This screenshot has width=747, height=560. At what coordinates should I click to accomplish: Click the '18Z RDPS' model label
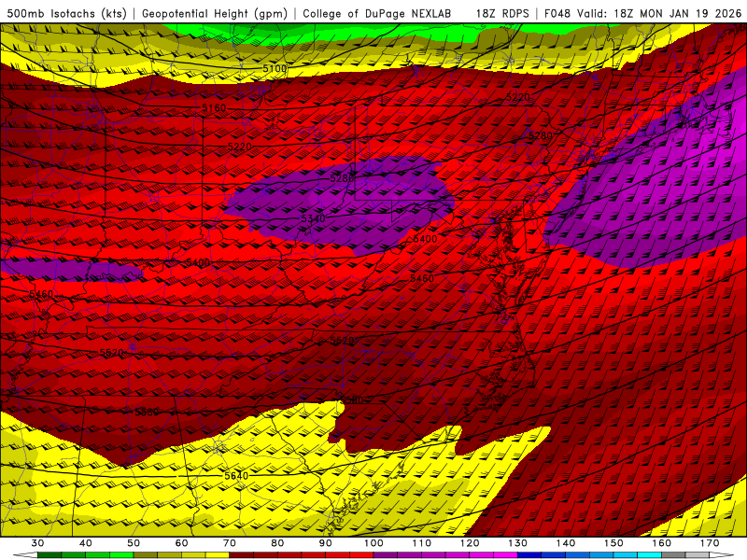(x=502, y=13)
